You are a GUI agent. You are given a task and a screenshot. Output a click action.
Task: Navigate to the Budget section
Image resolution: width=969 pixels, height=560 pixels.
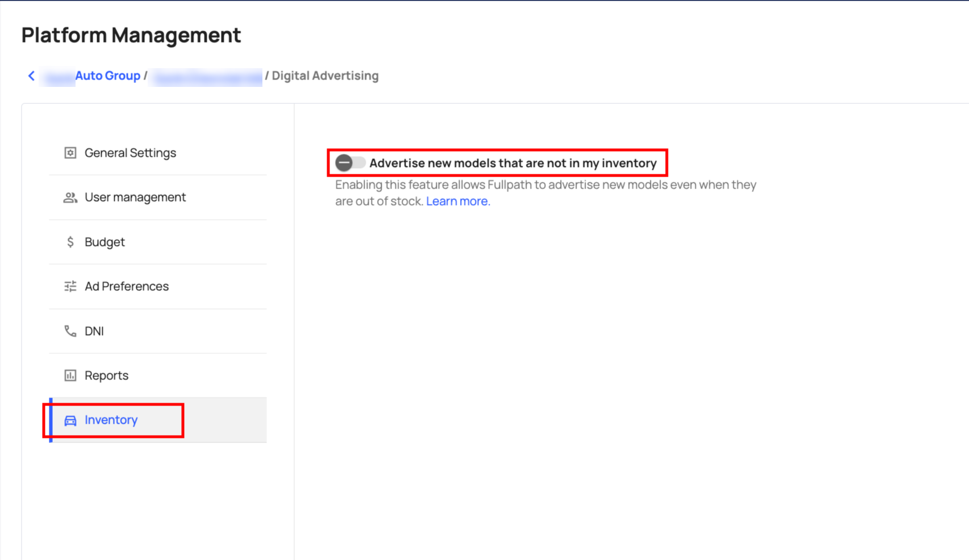[105, 242]
